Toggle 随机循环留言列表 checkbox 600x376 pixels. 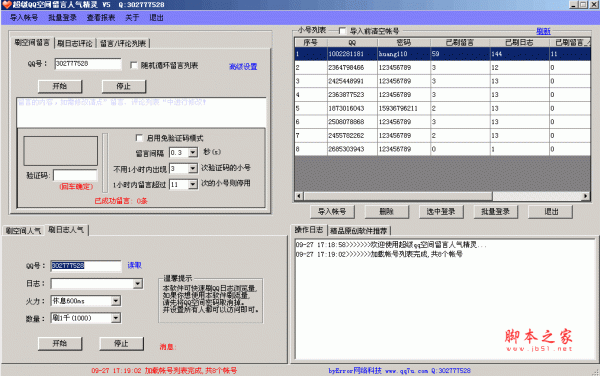pos(134,65)
